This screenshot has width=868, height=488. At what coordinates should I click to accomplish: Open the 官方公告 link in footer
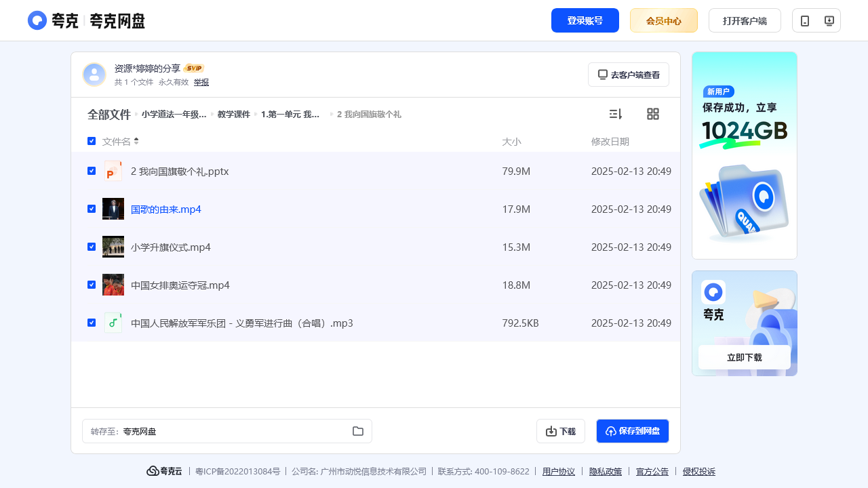click(652, 472)
